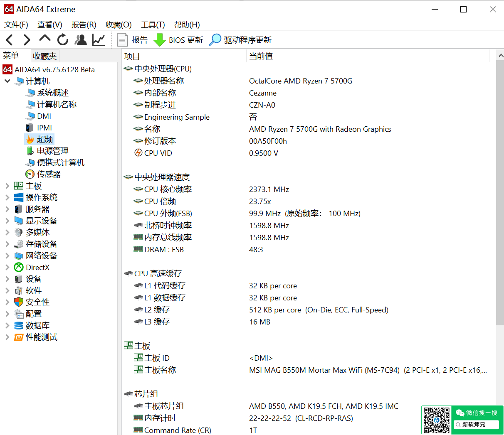
Task: Click the vertical scrollbar in details pane
Action: pos(500,191)
